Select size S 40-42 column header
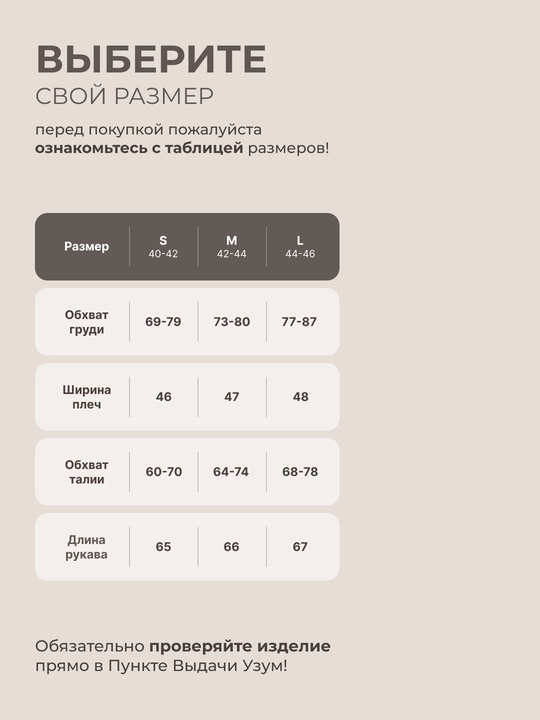540x720 pixels. tap(163, 247)
